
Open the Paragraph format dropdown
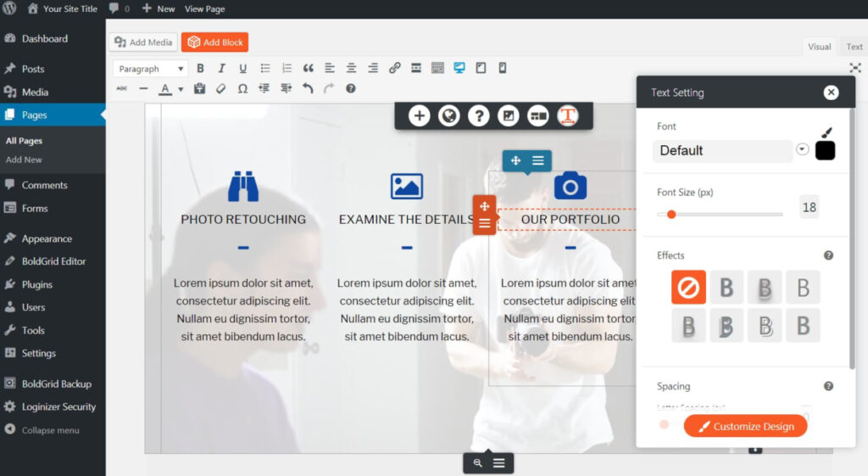click(x=150, y=69)
